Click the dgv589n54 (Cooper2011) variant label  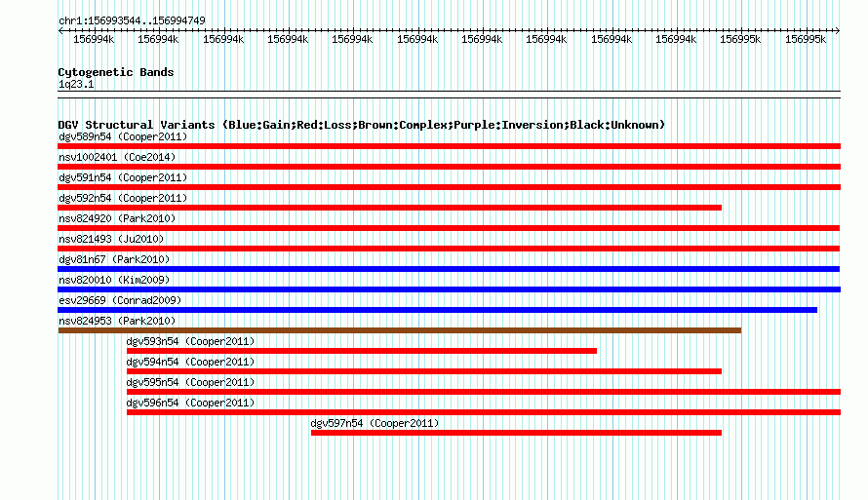click(123, 136)
